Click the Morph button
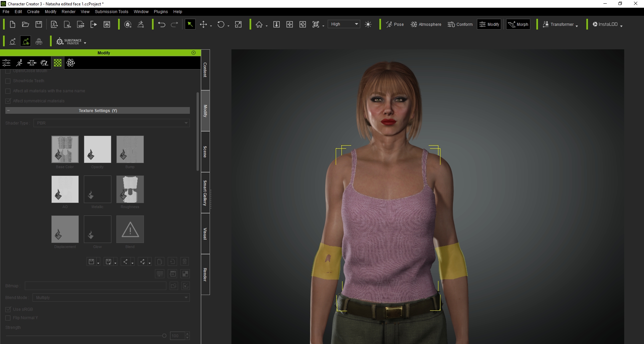 point(518,24)
